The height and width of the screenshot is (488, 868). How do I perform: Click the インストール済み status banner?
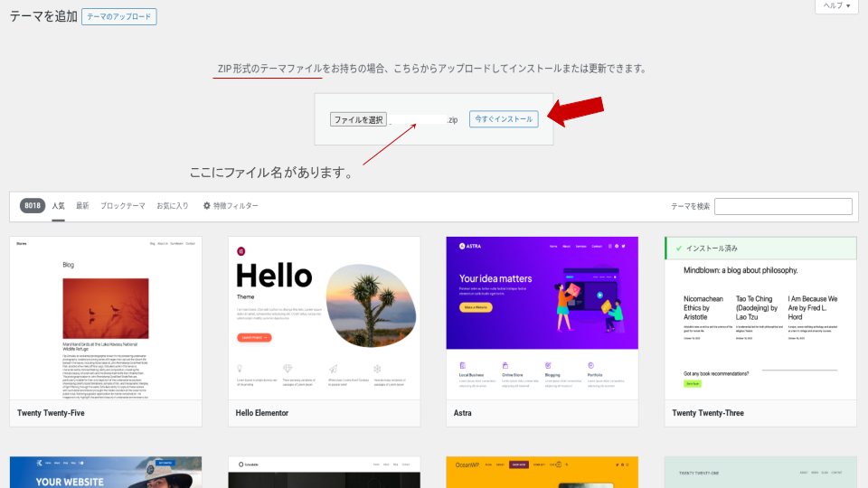(x=760, y=249)
